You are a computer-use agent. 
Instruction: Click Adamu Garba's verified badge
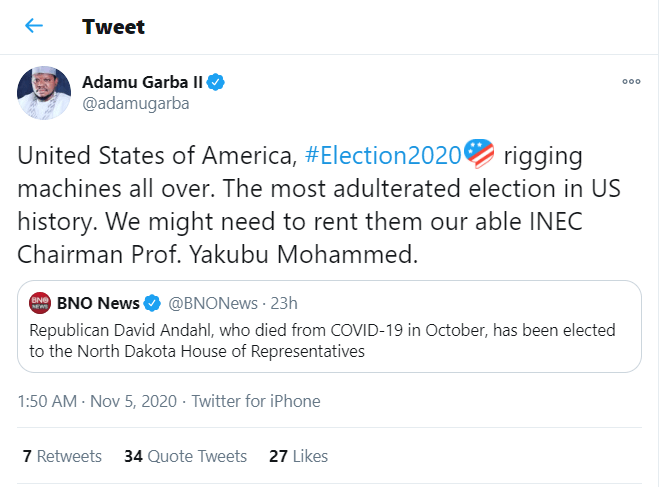tap(216, 82)
